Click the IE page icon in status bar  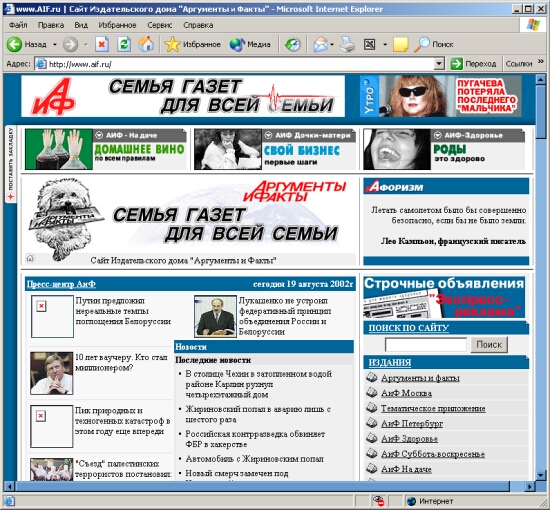(x=9, y=501)
